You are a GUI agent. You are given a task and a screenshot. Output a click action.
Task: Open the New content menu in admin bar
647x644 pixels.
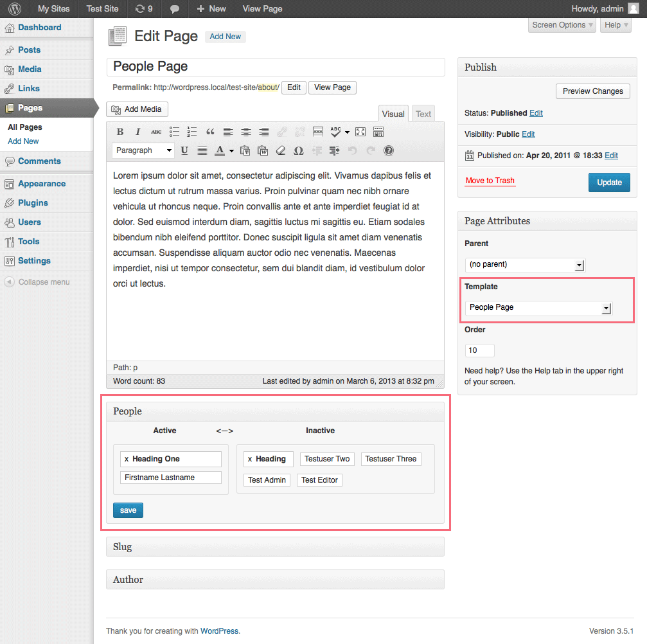pyautogui.click(x=211, y=8)
